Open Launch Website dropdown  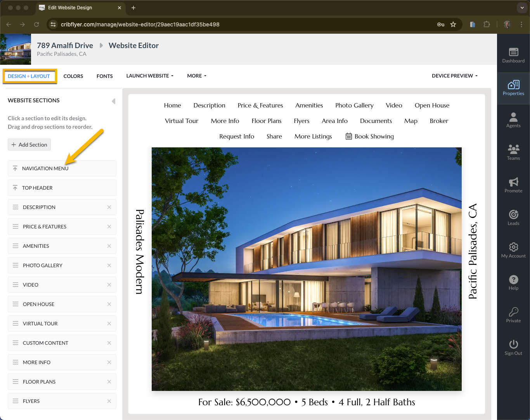150,76
